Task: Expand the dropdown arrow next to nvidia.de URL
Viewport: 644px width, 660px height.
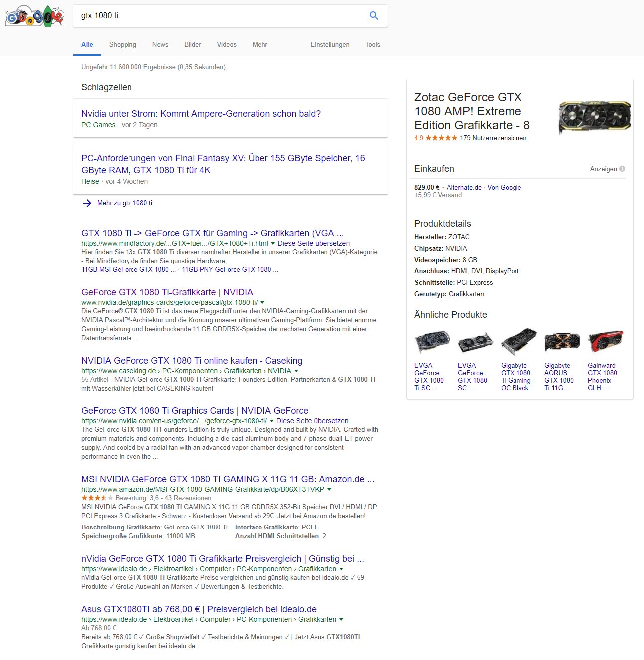Action: (x=262, y=303)
